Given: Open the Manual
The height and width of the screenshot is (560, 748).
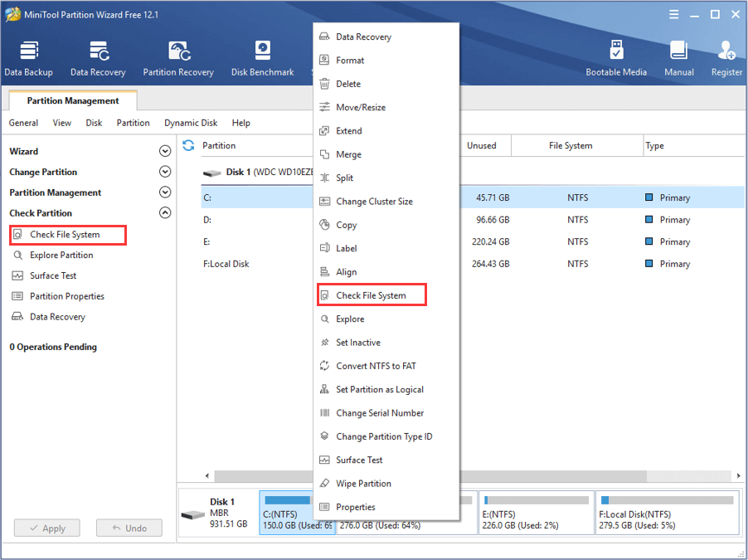Looking at the screenshot, I should tap(679, 59).
